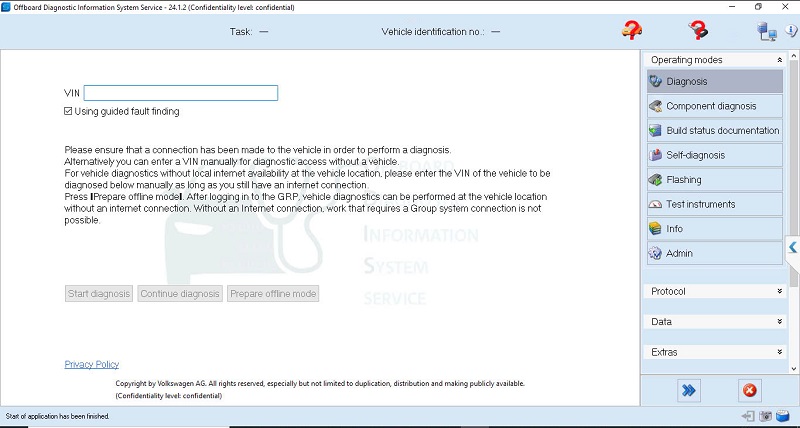Collapse the Operating modes section
This screenshot has height=428, width=800.
[x=779, y=60]
